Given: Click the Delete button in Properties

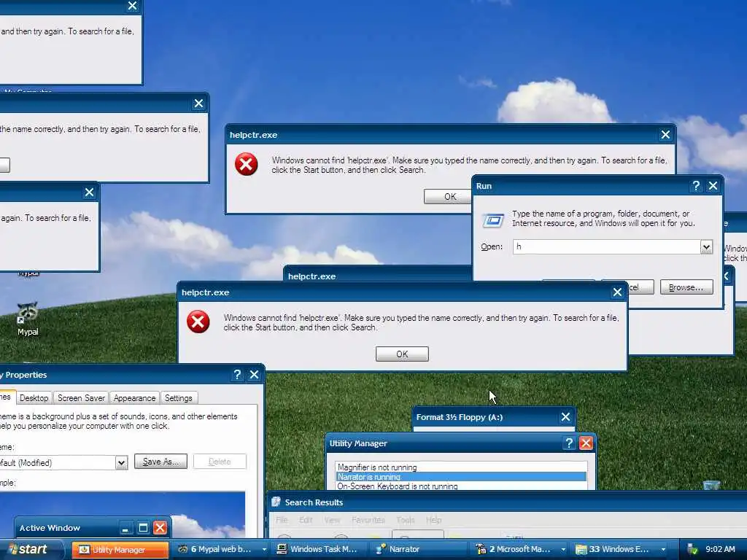Looking at the screenshot, I should tap(220, 462).
